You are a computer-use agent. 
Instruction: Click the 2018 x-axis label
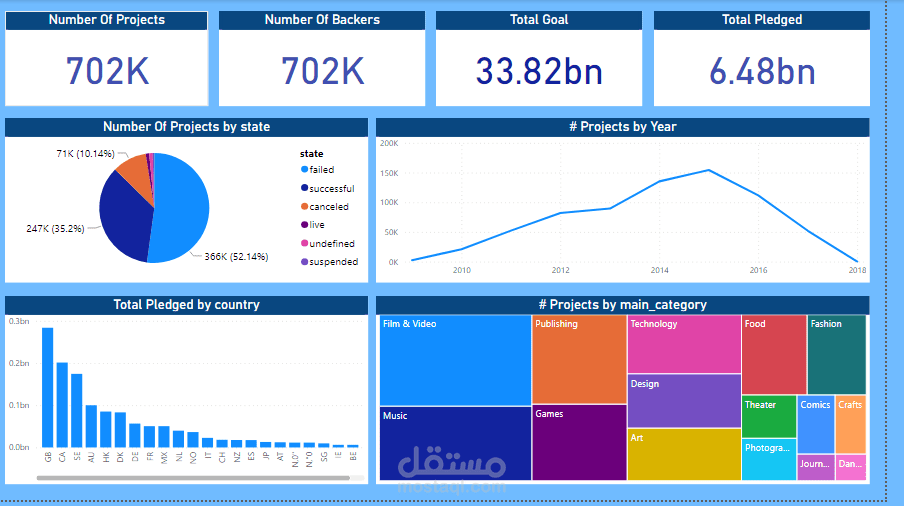[857, 270]
